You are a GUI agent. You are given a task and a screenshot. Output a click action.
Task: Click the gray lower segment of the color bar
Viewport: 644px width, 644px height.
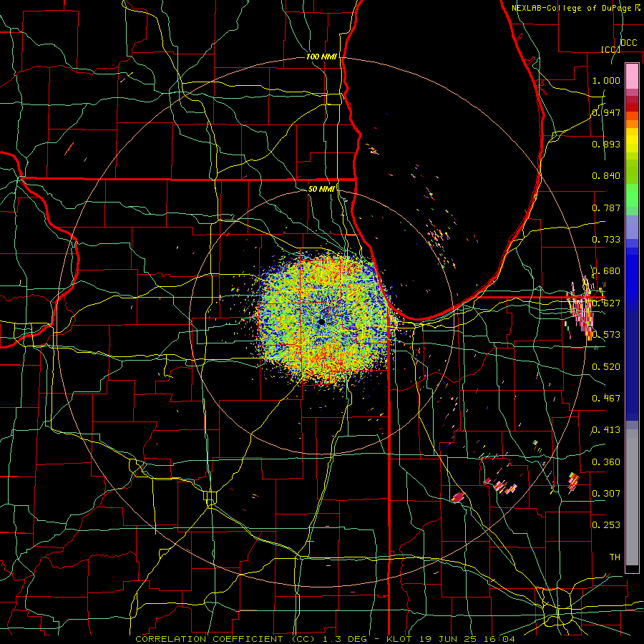coord(632,497)
